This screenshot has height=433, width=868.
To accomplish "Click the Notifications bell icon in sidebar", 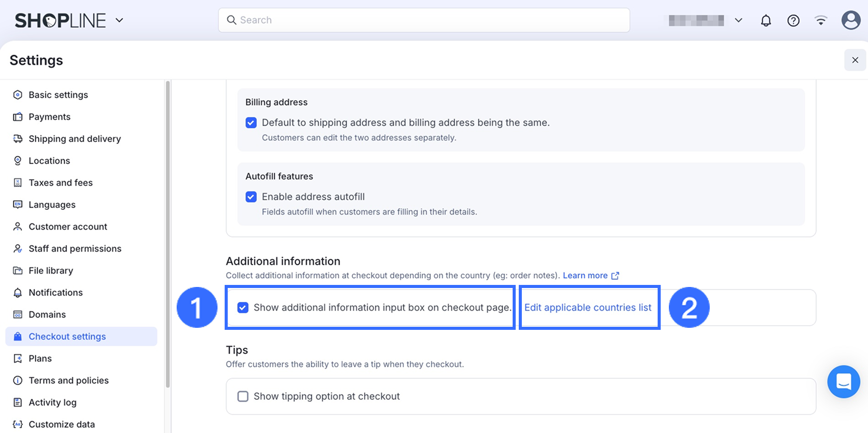I will pyautogui.click(x=18, y=293).
